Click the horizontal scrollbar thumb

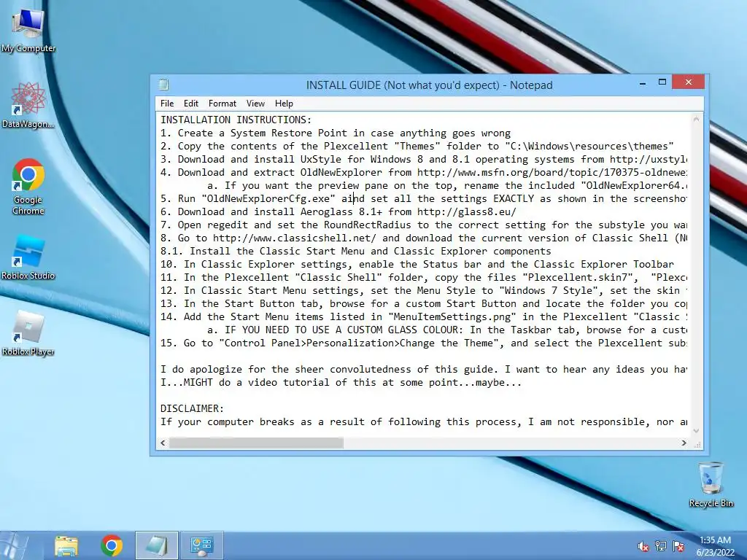(256, 443)
